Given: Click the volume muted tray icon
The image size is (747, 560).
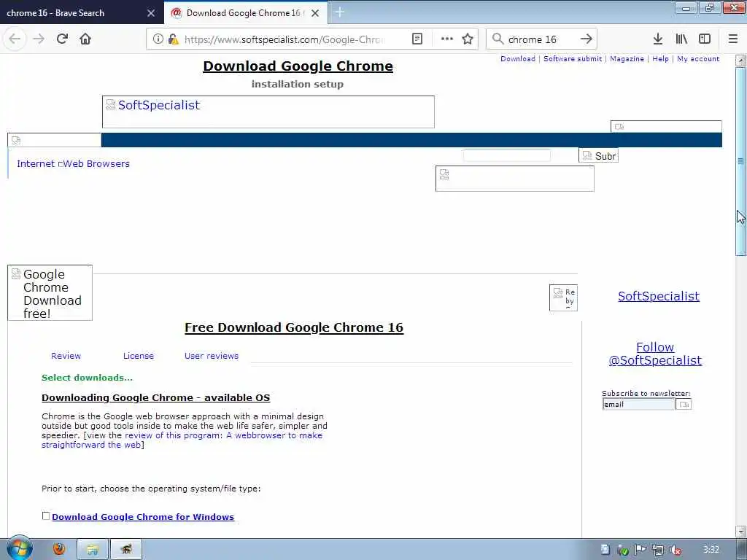Looking at the screenshot, I should coord(675,550).
